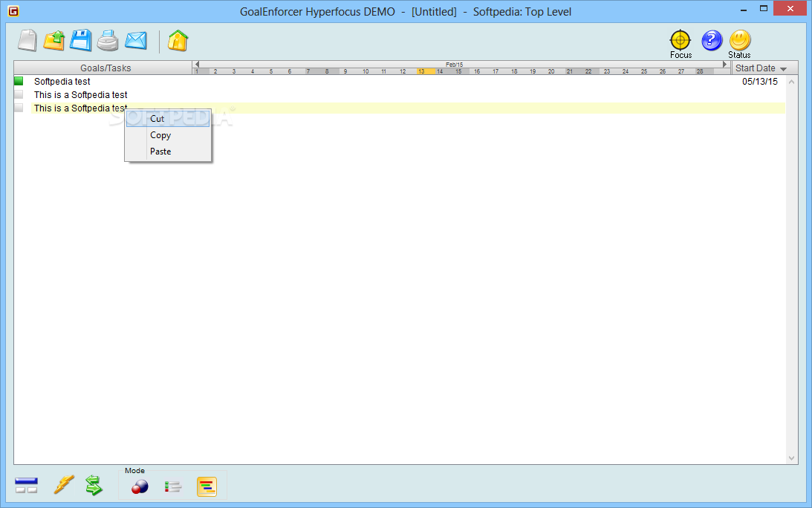Click the GoalEnforcer app icon in the title bar
812x508 pixels.
pos(13,11)
